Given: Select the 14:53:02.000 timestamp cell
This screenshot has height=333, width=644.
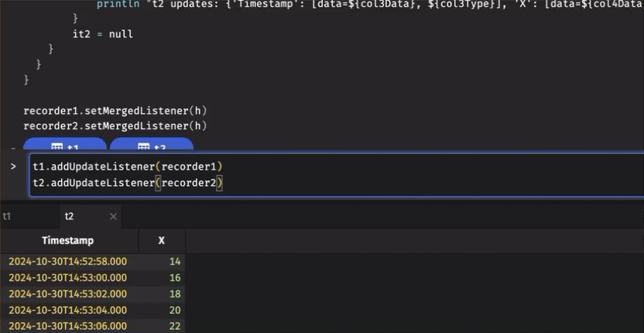Looking at the screenshot, I should 68,294.
